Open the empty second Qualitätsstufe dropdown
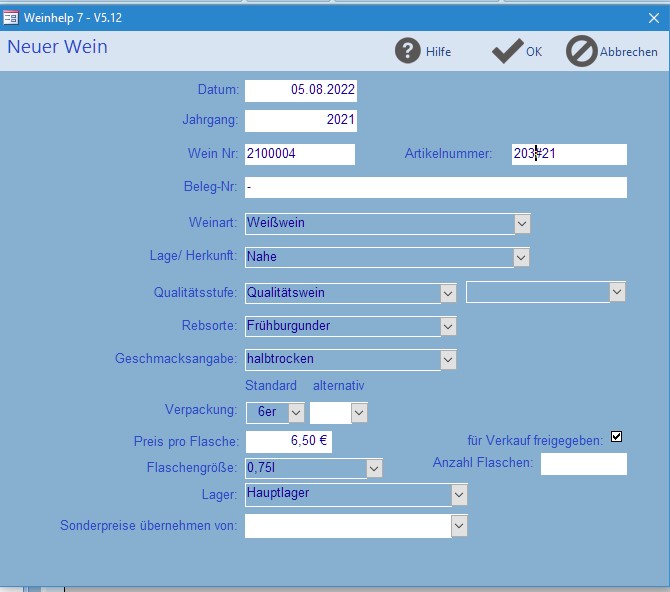Image resolution: width=670 pixels, height=592 pixels. (617, 292)
